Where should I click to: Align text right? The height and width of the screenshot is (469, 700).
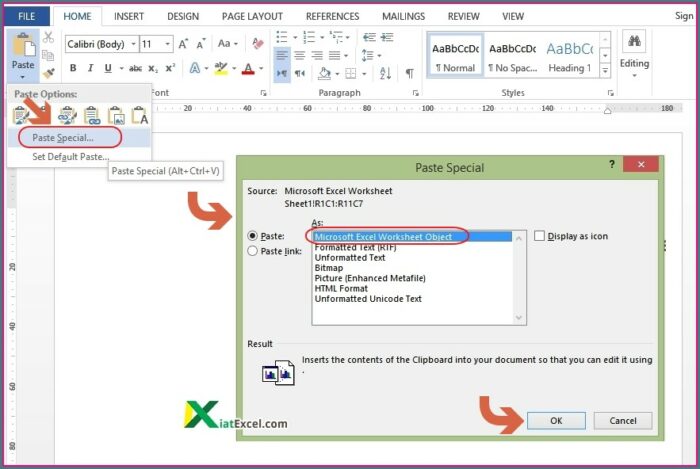317,55
